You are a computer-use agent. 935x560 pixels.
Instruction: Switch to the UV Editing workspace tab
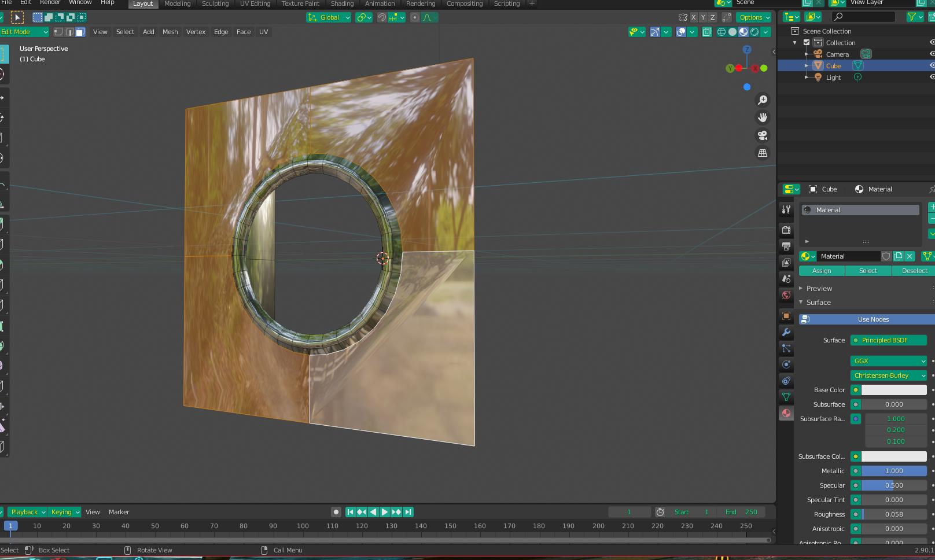click(x=255, y=3)
